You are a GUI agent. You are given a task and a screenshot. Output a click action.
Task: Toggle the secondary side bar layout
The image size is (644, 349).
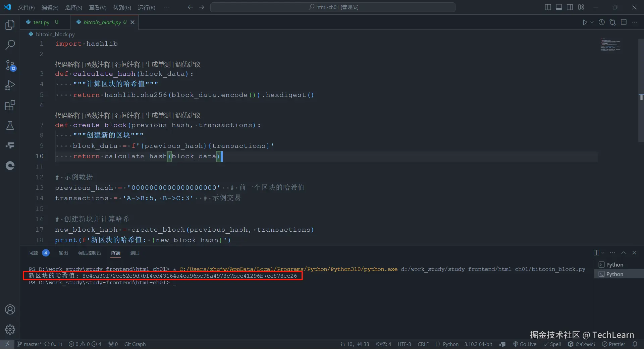(x=570, y=7)
